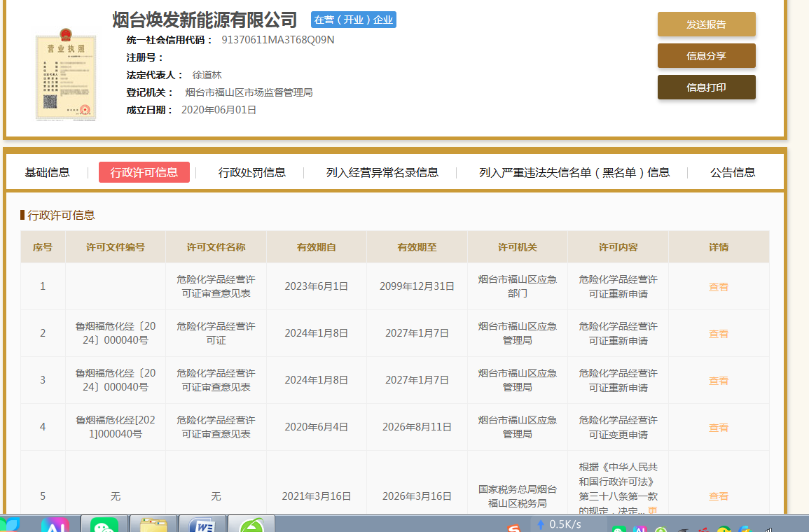Screen dimensions: 809x532
Task: Switch to the 基础信息 tab
Action: point(48,172)
